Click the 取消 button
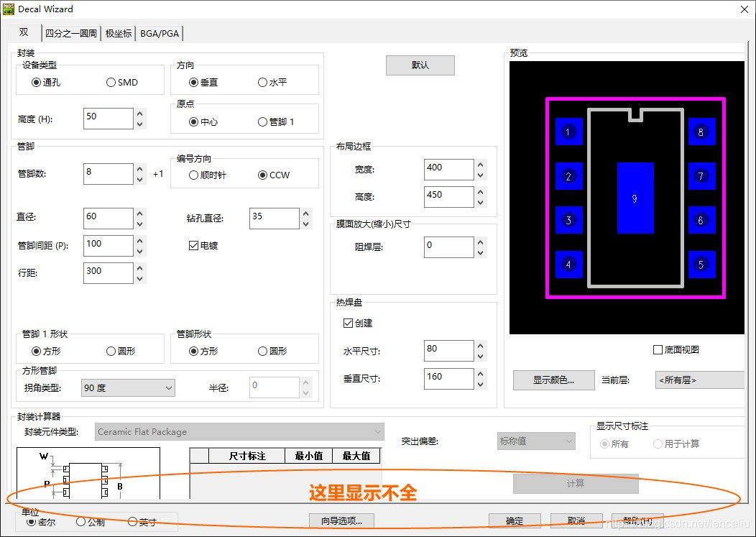Viewport: 756px width, 537px height. point(576,520)
